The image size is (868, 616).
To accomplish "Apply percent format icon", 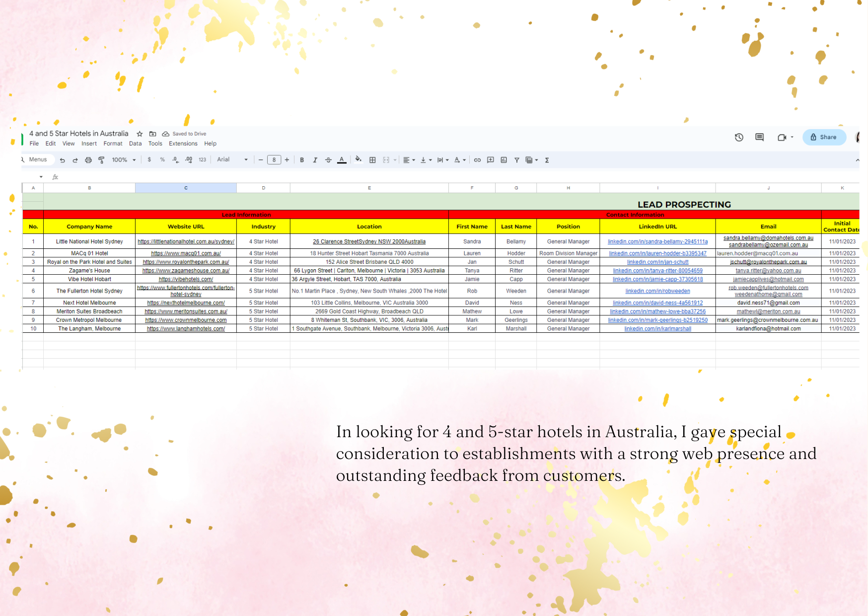I will coord(162,160).
